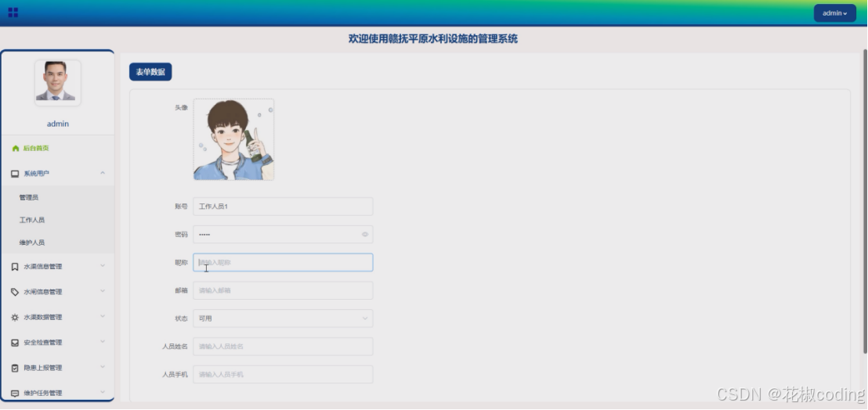Open the 维护人员 submenu item
The width and height of the screenshot is (868, 410).
(31, 243)
